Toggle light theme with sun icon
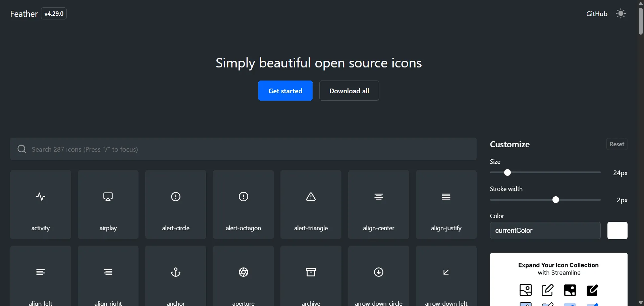The width and height of the screenshot is (644, 306). click(621, 14)
